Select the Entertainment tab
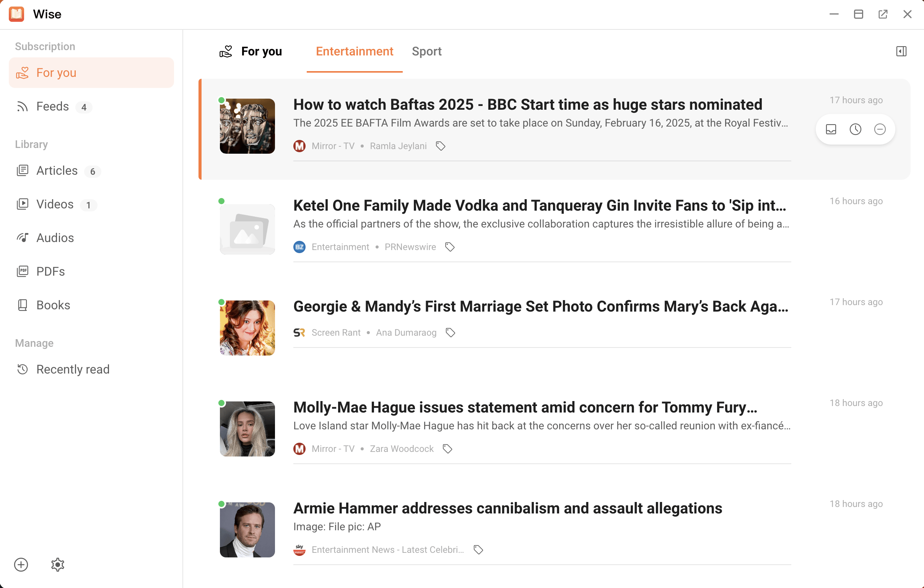The image size is (924, 588). click(354, 51)
